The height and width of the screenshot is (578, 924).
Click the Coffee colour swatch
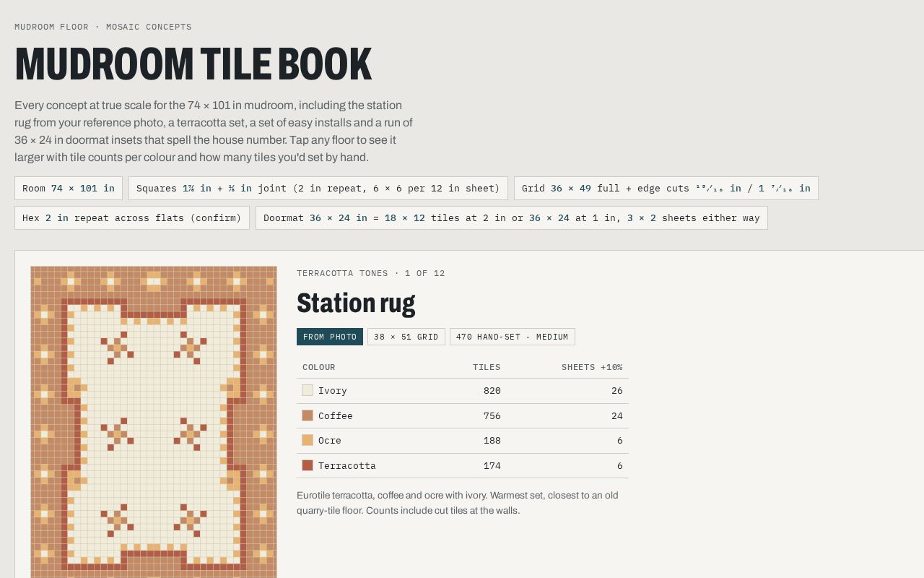point(308,415)
